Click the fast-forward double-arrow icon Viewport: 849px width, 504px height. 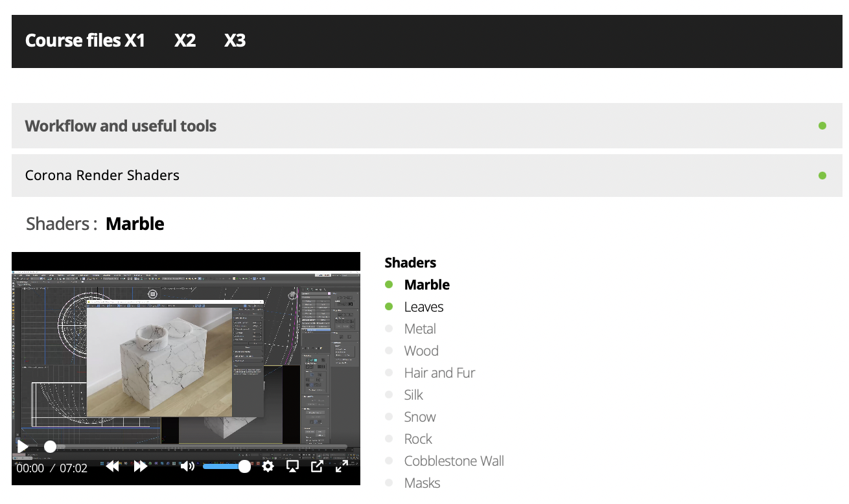141,466
